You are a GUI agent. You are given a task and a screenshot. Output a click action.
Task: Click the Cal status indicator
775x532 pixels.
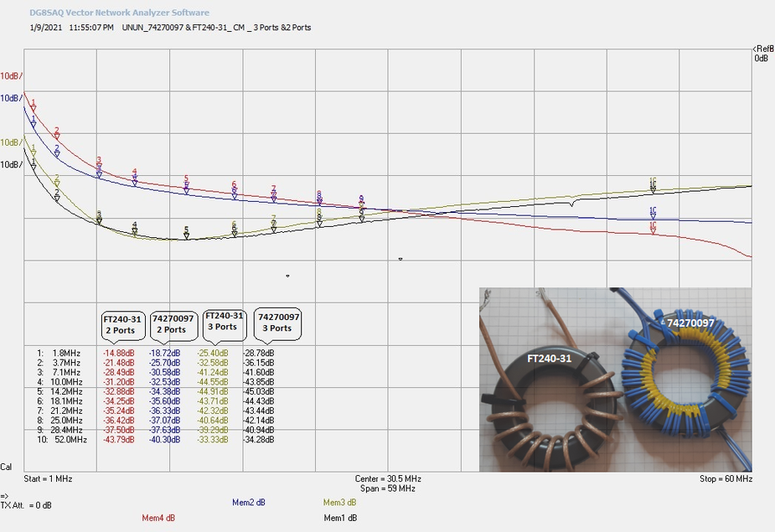point(7,467)
